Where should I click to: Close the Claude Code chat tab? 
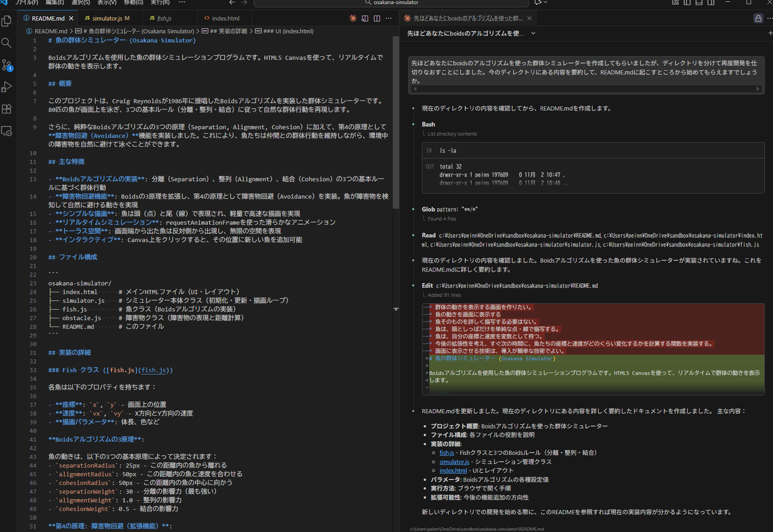529,18
